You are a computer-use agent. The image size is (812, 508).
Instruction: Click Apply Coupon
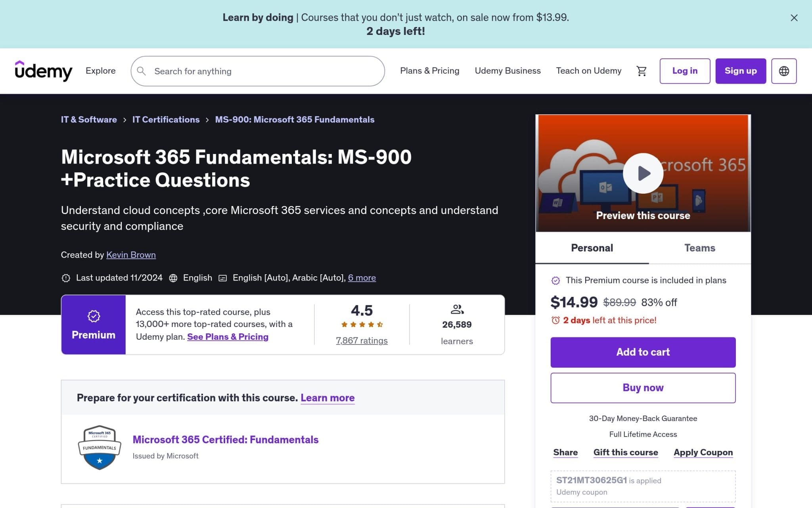pyautogui.click(x=703, y=452)
